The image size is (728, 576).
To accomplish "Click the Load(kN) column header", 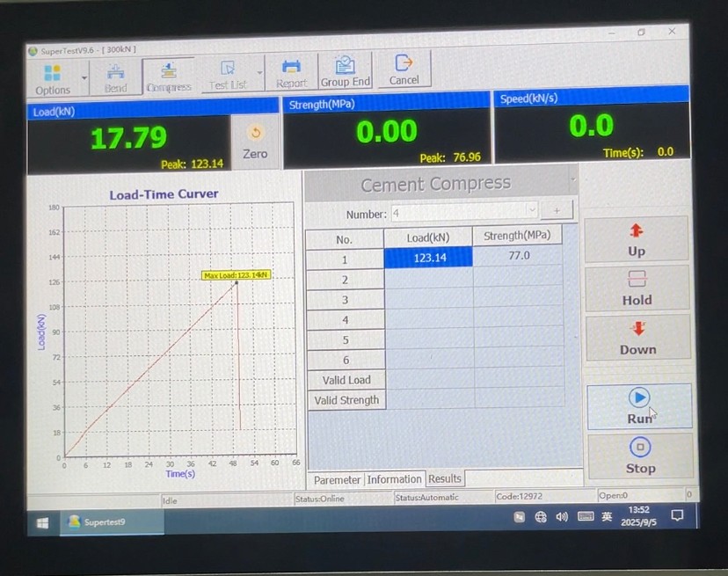I will [x=428, y=237].
